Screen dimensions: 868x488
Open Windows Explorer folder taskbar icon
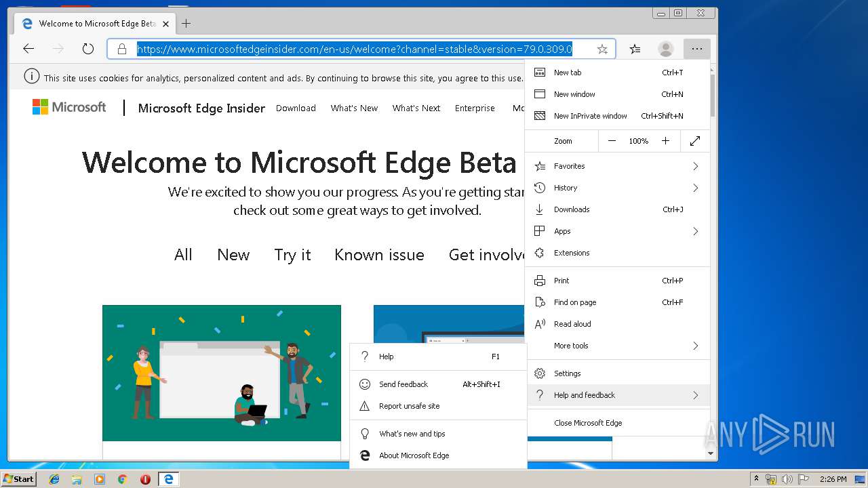pos(77,479)
